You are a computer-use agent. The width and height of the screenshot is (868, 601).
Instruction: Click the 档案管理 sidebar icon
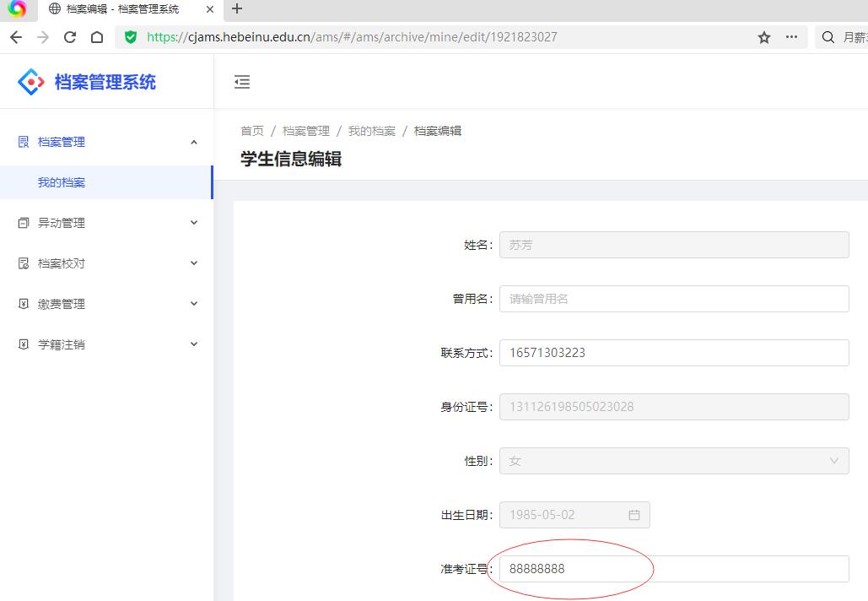click(24, 142)
